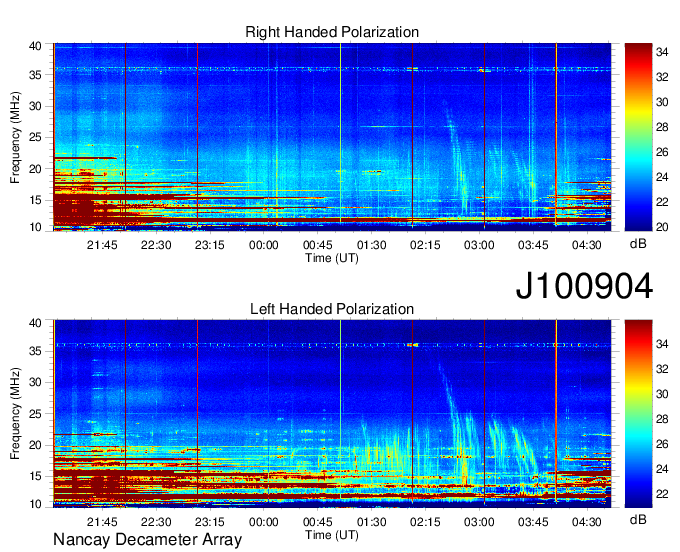Select the J100904 observation label
680x552 pixels.
(584, 286)
